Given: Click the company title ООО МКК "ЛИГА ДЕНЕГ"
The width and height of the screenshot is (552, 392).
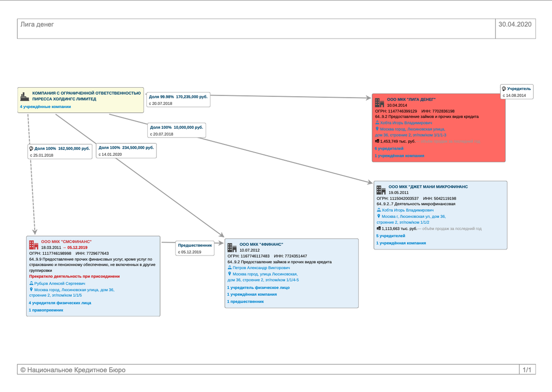Looking at the screenshot, I should pyautogui.click(x=411, y=99).
